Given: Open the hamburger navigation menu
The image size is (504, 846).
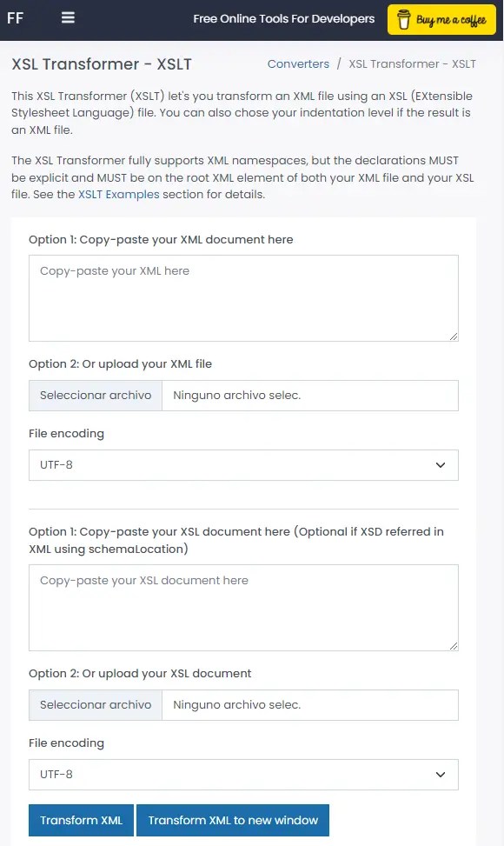Looking at the screenshot, I should (x=67, y=18).
